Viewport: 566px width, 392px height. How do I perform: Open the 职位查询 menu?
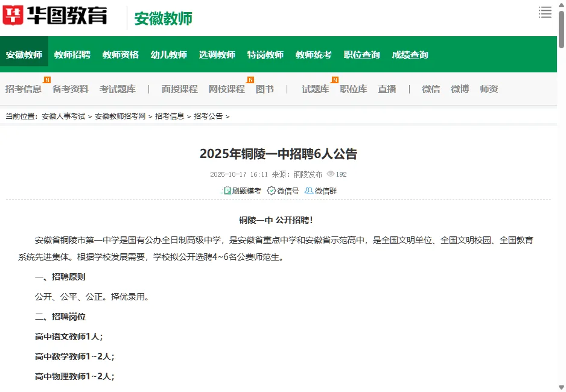[362, 54]
